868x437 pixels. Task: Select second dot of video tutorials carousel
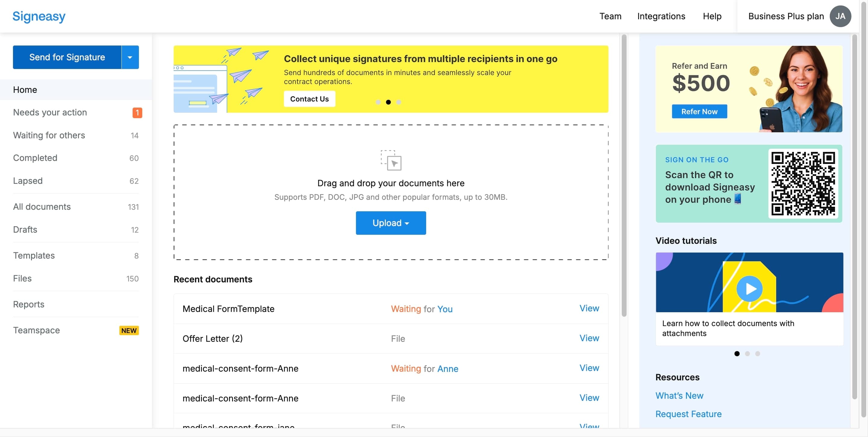pos(747,354)
